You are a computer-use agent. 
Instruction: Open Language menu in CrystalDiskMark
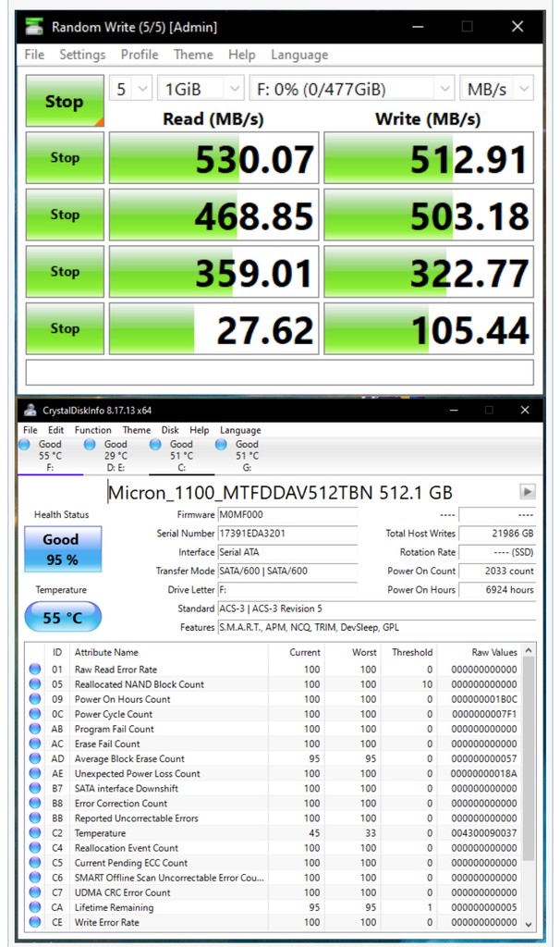[x=299, y=55]
